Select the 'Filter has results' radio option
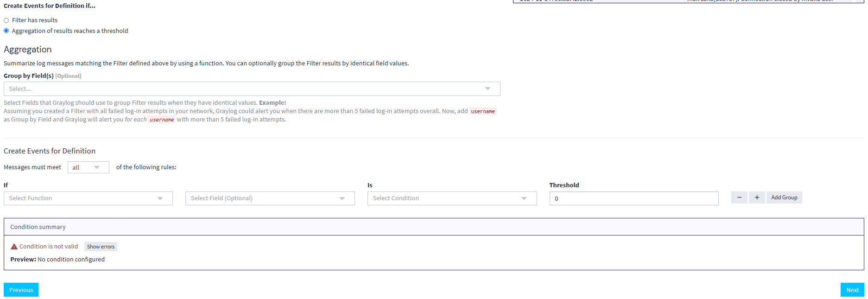The image size is (868, 299). [x=6, y=20]
